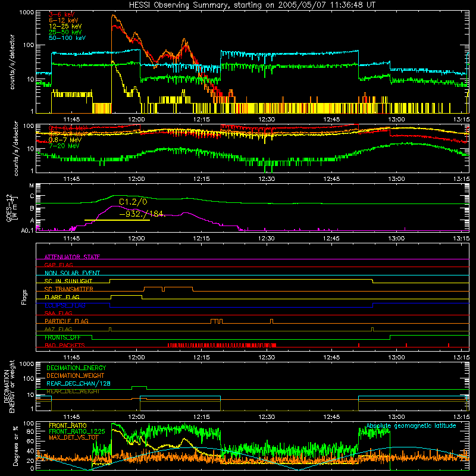Click the FLARE_FLAG label
Screen dimensions: 476x476
(x=62, y=297)
